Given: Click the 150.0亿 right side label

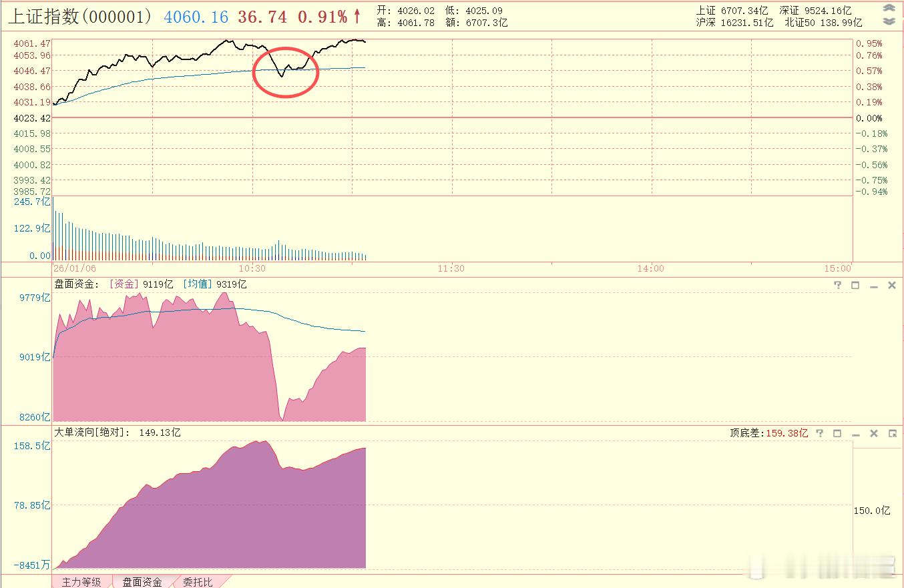Looking at the screenshot, I should (x=872, y=511).
